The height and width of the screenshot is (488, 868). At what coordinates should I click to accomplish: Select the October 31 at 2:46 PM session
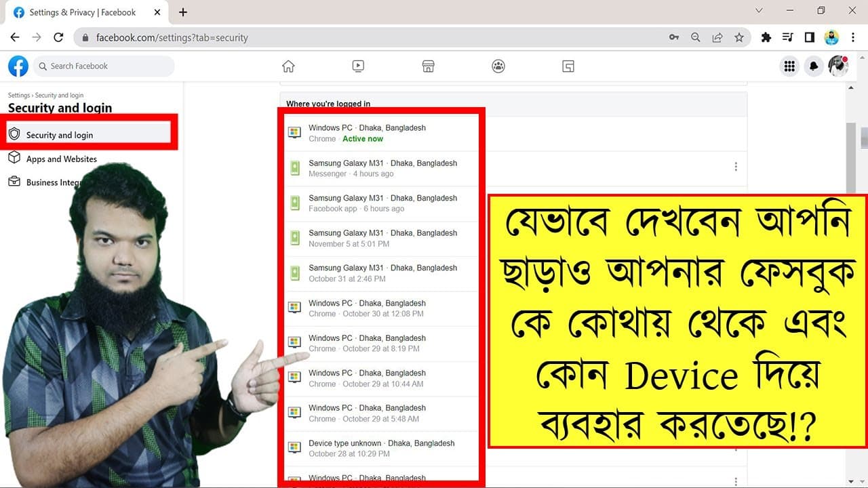coord(380,274)
